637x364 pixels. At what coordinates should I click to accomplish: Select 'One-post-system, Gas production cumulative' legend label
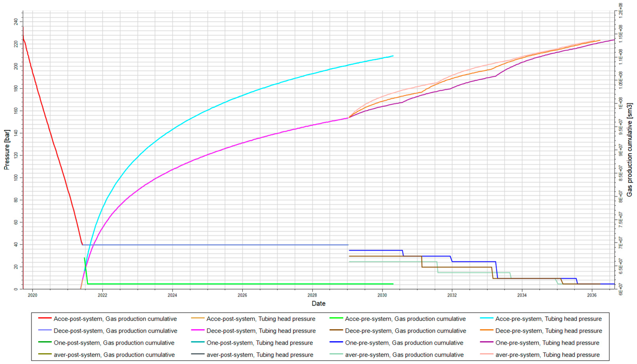[114, 343]
